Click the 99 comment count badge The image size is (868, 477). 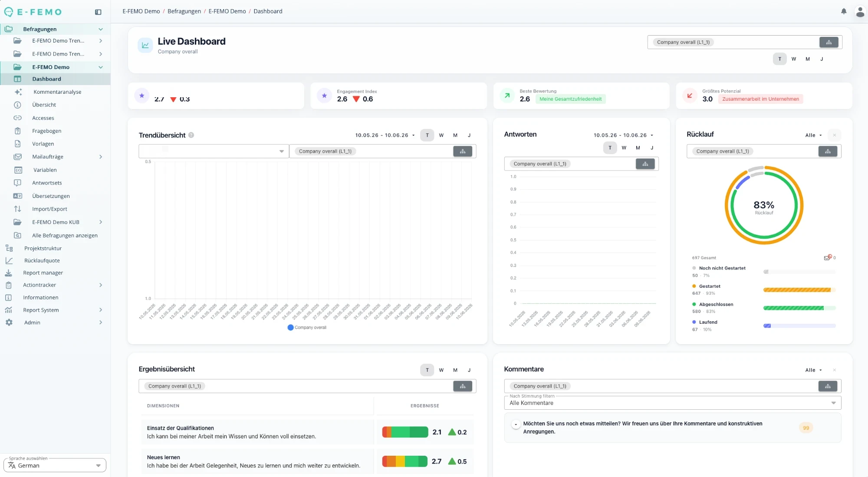tap(806, 428)
